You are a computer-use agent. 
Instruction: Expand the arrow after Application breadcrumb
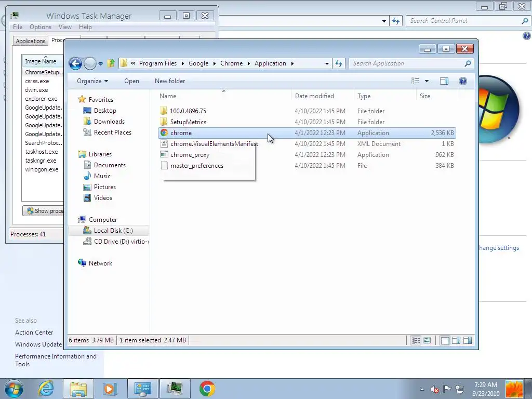[x=292, y=63]
